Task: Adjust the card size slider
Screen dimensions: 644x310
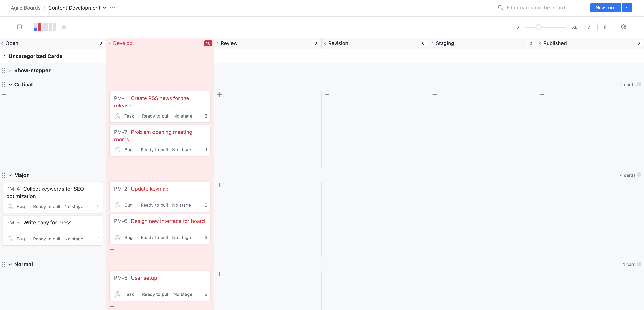Action: click(x=538, y=27)
